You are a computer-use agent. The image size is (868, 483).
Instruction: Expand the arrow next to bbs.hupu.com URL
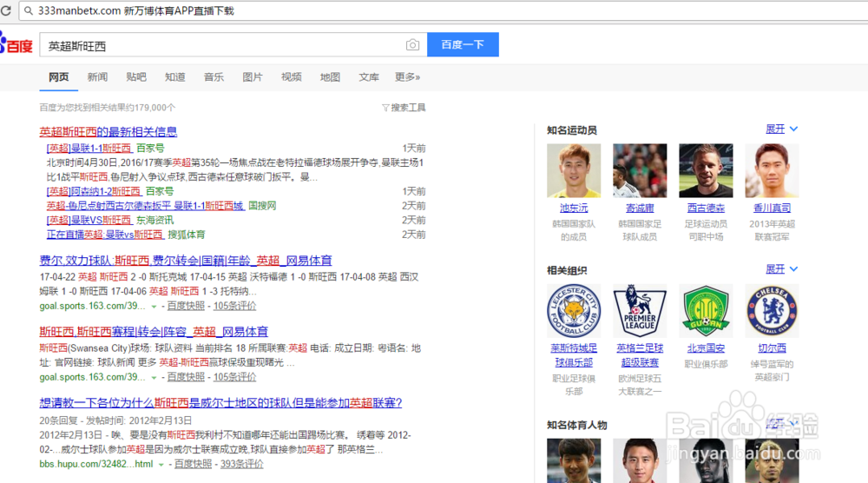tap(161, 465)
